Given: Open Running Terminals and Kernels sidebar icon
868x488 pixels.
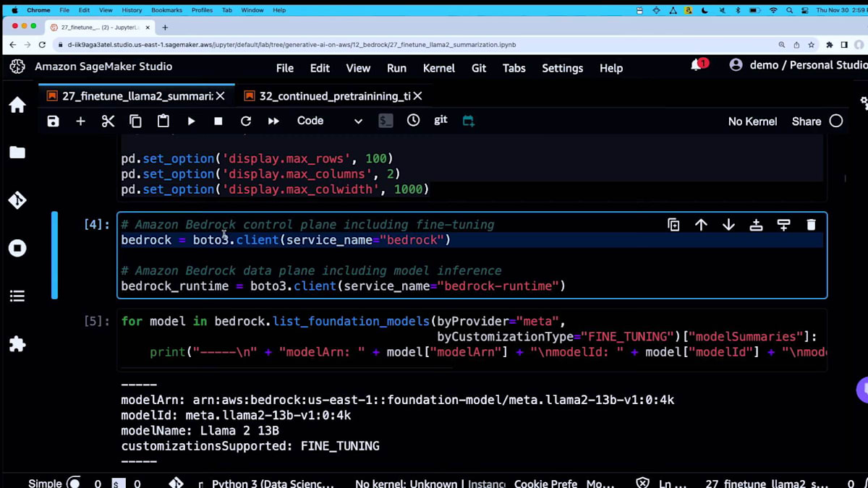Looking at the screenshot, I should click(x=17, y=248).
